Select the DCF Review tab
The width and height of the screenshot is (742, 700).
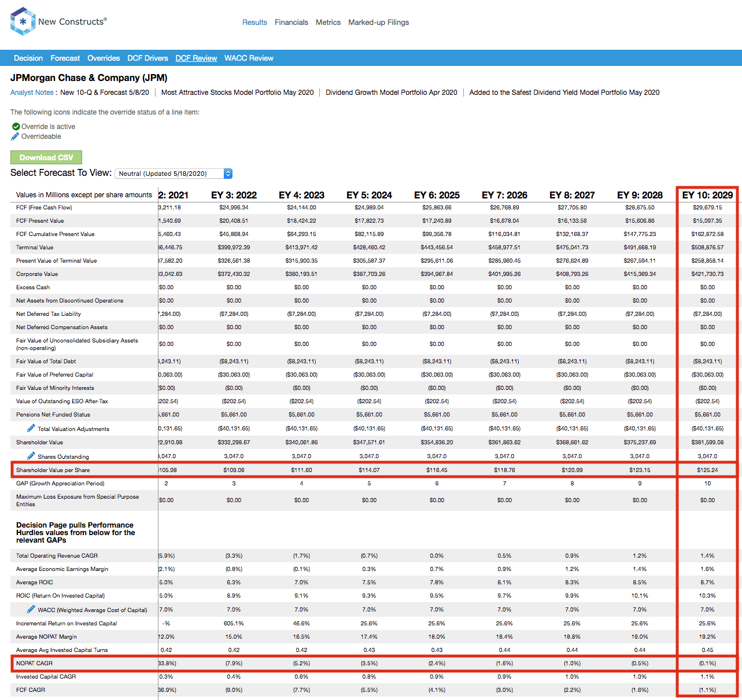point(197,58)
